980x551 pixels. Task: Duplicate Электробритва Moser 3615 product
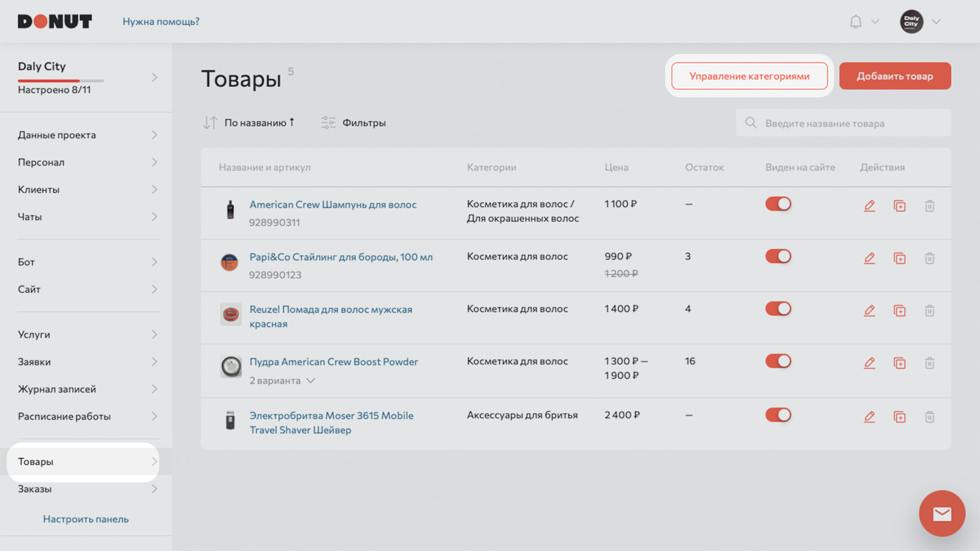pyautogui.click(x=899, y=417)
